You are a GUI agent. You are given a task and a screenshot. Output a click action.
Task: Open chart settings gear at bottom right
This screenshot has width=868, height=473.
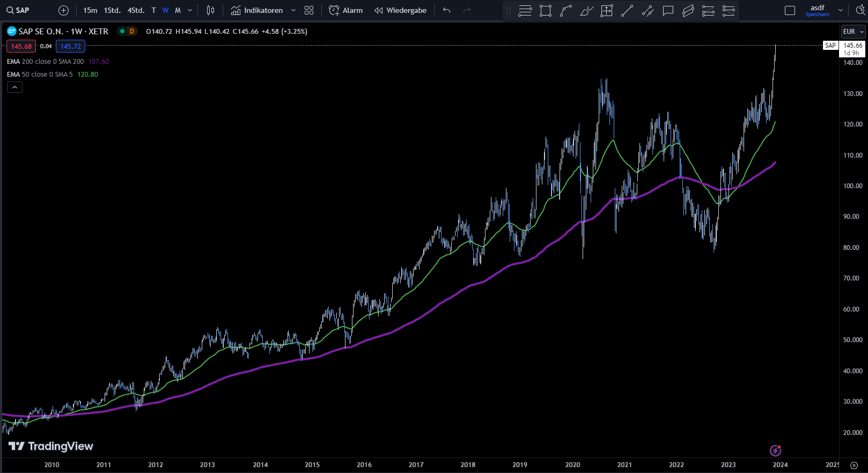coord(854,465)
